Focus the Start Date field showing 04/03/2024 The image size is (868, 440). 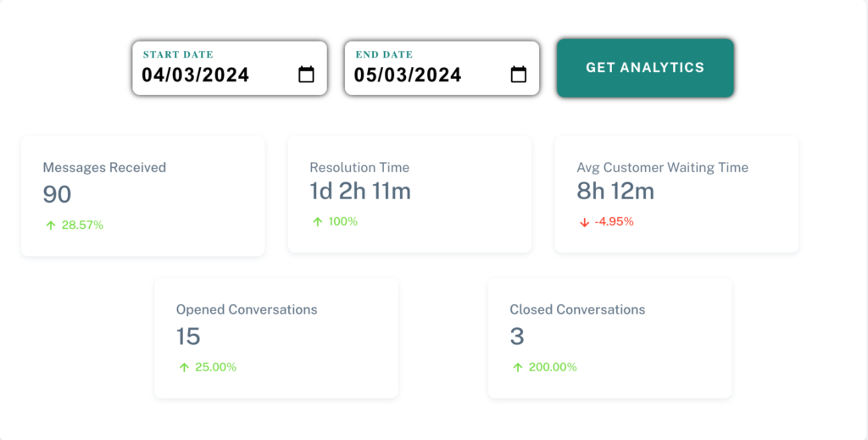(x=196, y=75)
